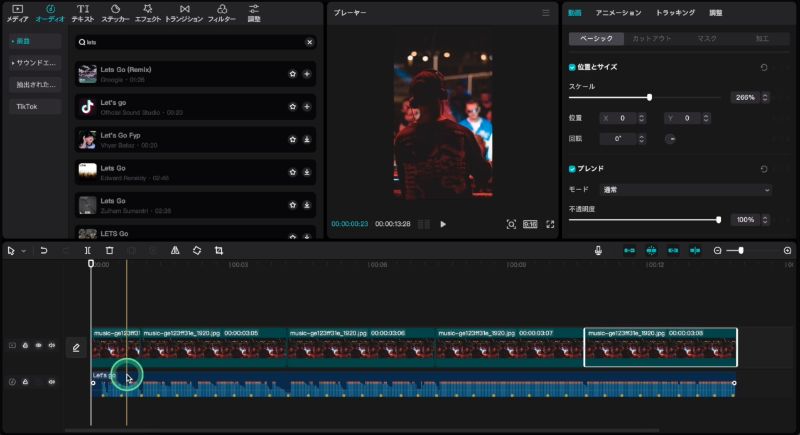The height and width of the screenshot is (435, 800).
Task: Click the 回転 rotation stepper arrows
Action: pyautogui.click(x=641, y=139)
